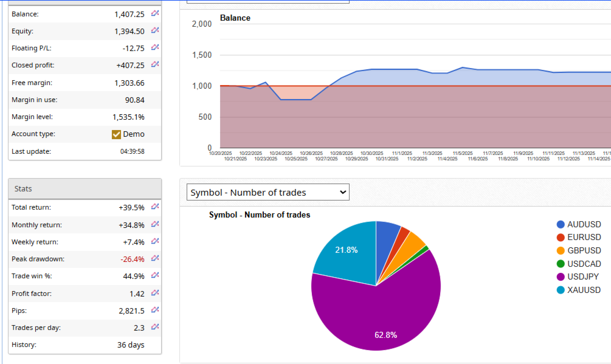Toggle USDJPY series in the legend
The image size is (611, 364).
(578, 276)
